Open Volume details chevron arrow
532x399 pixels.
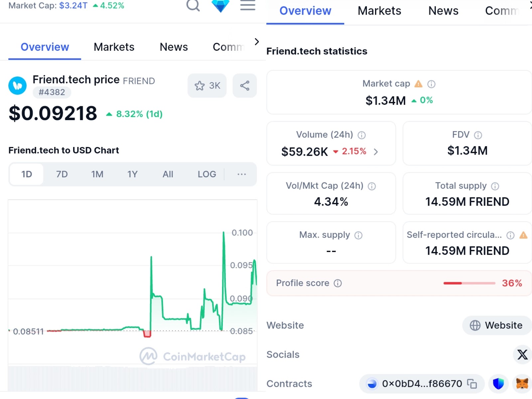(x=376, y=152)
